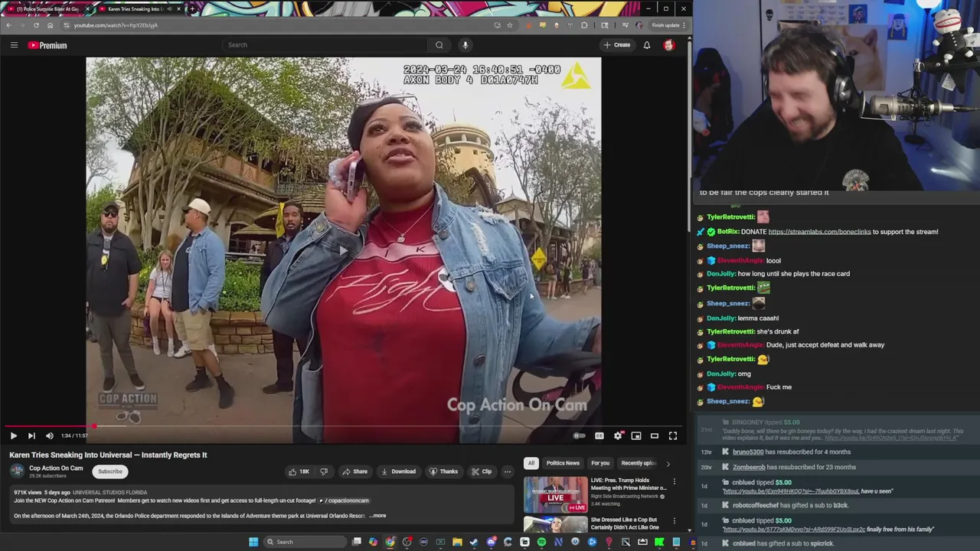Open the Cop Action On Cam channel name
The height and width of the screenshot is (551, 980).
tap(56, 468)
